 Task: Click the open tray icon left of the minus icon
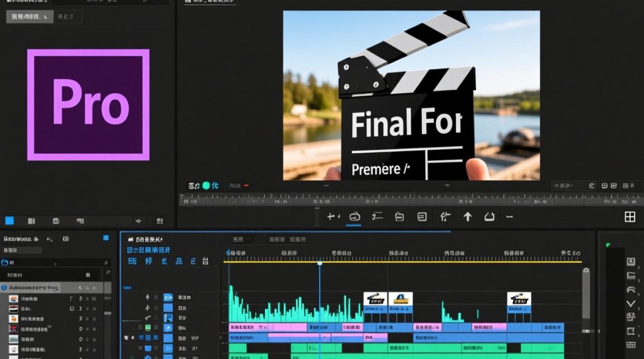pos(489,217)
